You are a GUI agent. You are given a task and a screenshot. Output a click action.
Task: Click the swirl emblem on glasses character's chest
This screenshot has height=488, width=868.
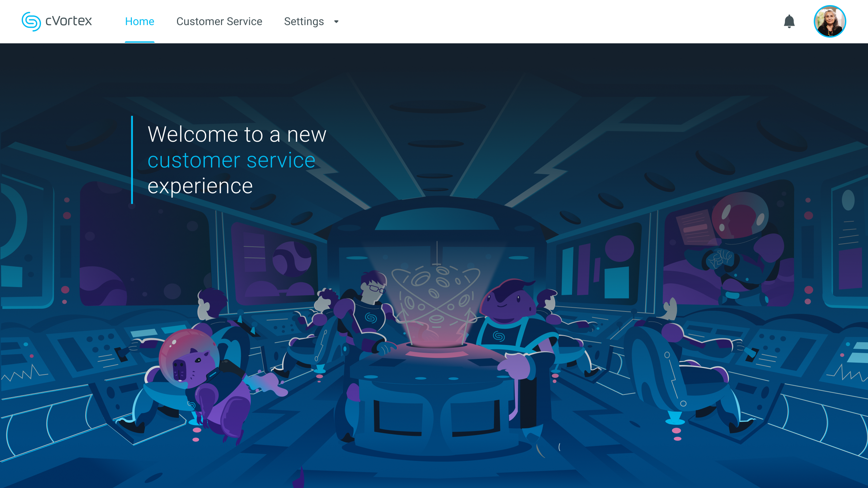tap(371, 318)
